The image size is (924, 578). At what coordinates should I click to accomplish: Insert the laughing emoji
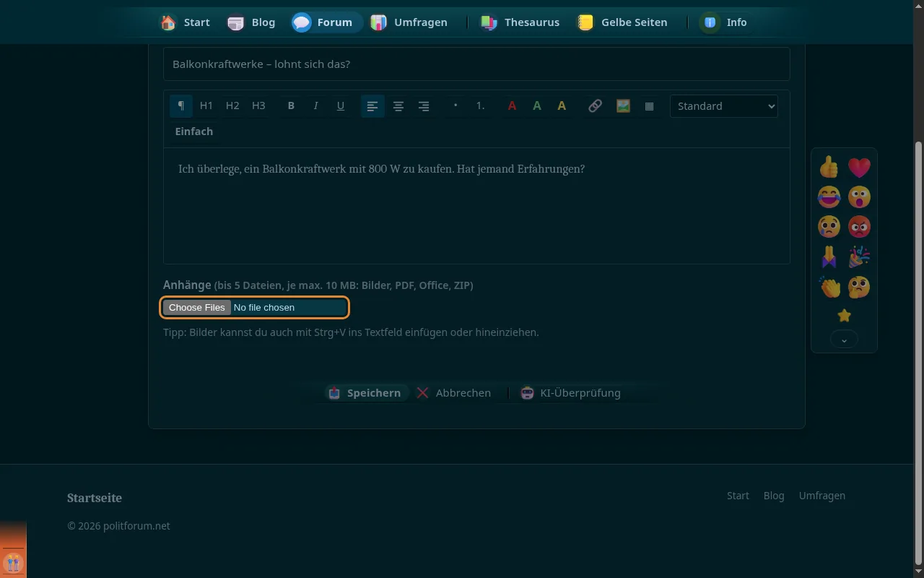click(829, 197)
